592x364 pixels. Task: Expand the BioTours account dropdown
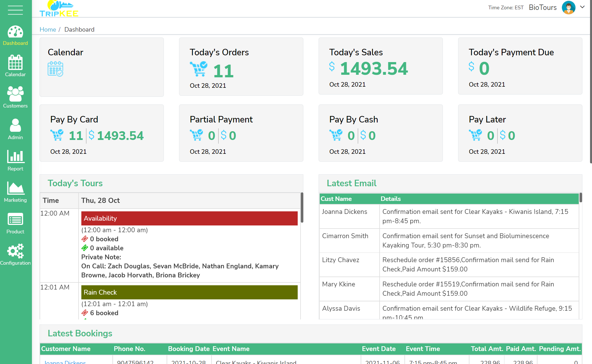[542, 7]
